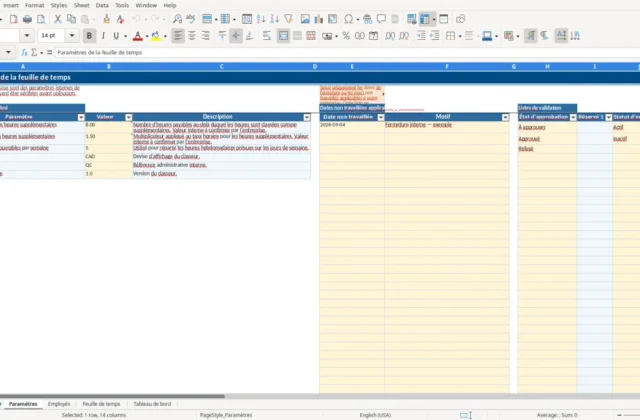This screenshot has height=420, width=640.
Task: Align cell text to the right
Action: (205, 36)
